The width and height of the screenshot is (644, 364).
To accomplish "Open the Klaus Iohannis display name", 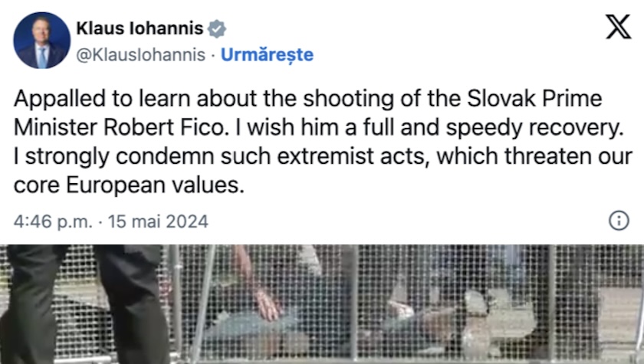I will 140,28.
